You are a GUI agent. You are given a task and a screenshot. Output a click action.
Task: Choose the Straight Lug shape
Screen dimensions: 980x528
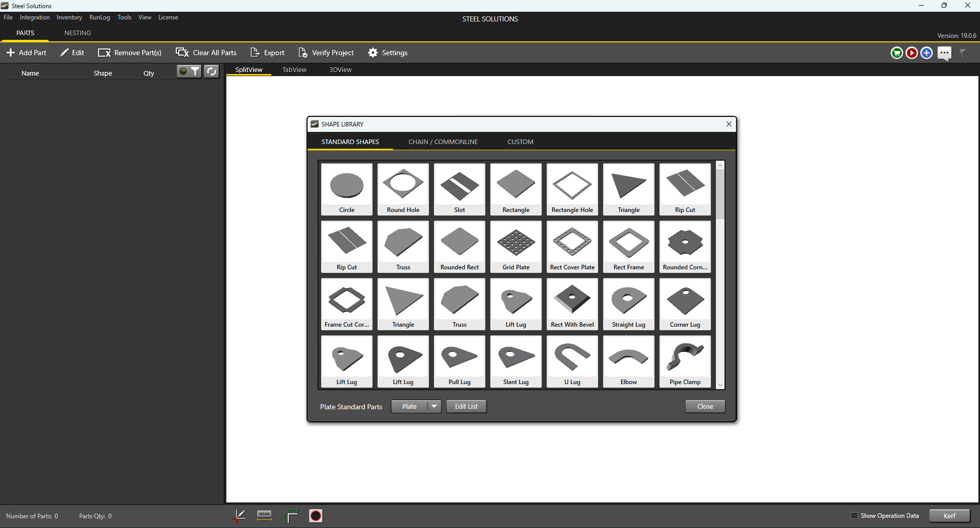pos(628,304)
